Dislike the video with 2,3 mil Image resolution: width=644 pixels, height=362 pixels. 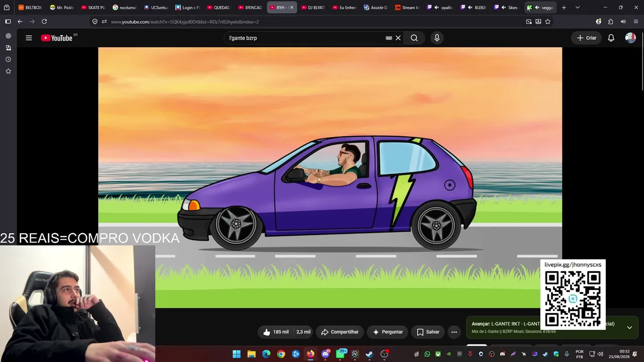tap(303, 332)
